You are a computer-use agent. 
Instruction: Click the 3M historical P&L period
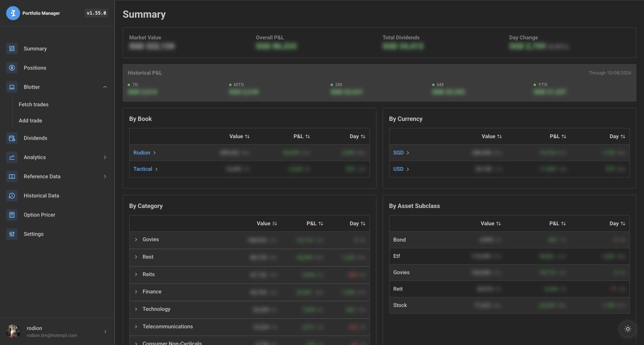point(338,85)
